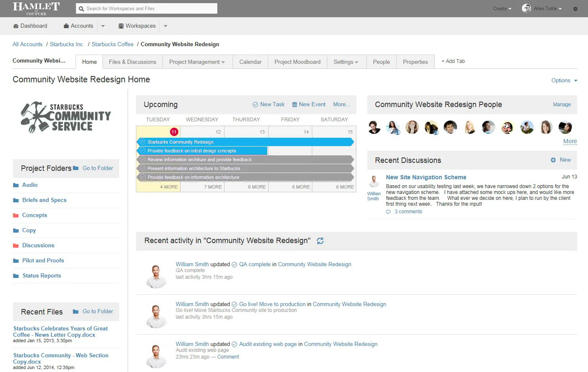Click the New Event calendar icon
Screen dimensions: 588x372
point(295,105)
